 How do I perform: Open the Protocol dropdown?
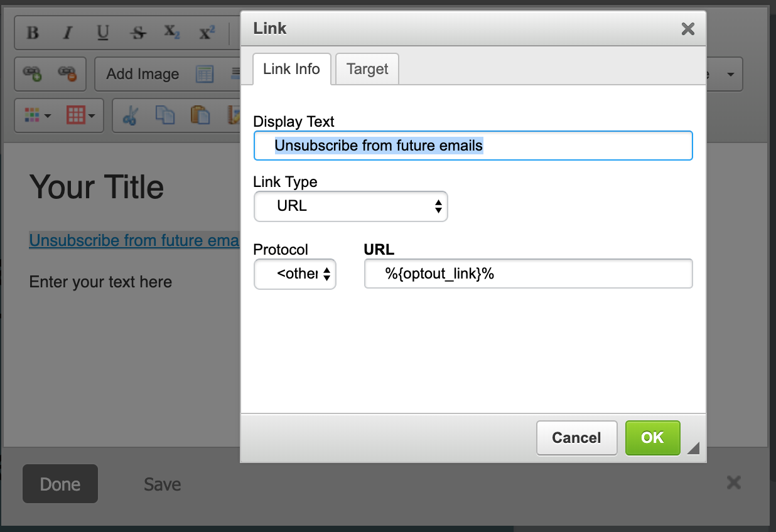(294, 274)
